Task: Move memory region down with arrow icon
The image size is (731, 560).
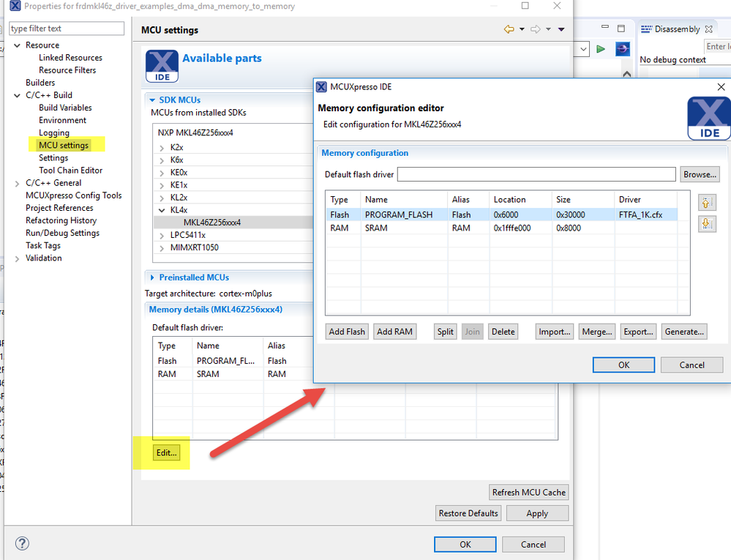Action: [x=707, y=224]
